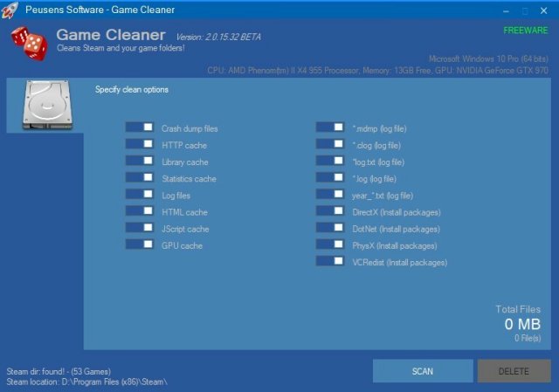
Task: Toggle the Crash dump files switch
Action: click(x=140, y=127)
